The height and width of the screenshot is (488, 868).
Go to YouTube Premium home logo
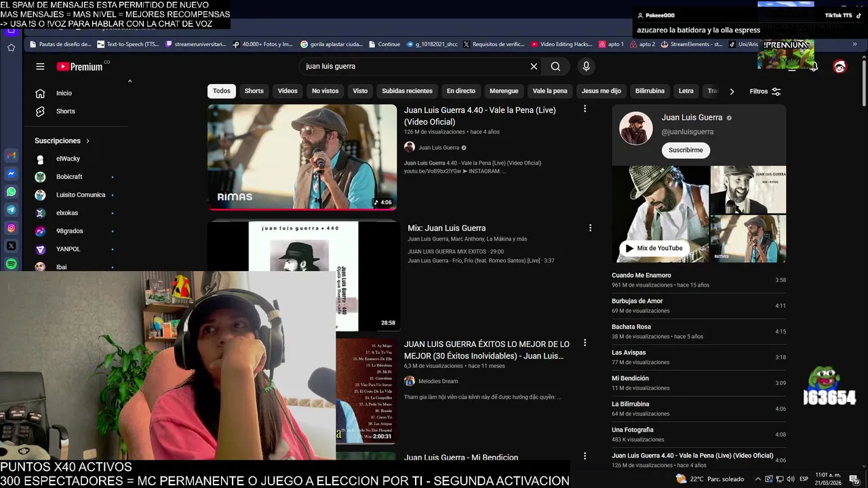click(x=79, y=66)
